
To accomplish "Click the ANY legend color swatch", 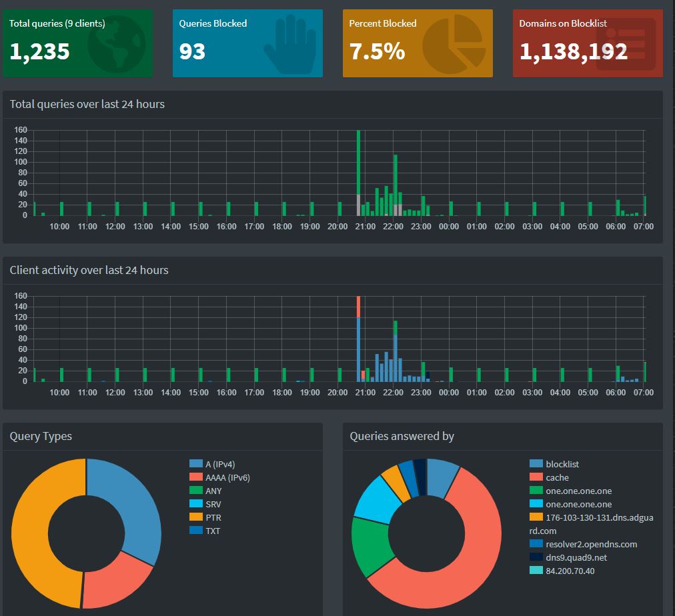I will tap(196, 491).
